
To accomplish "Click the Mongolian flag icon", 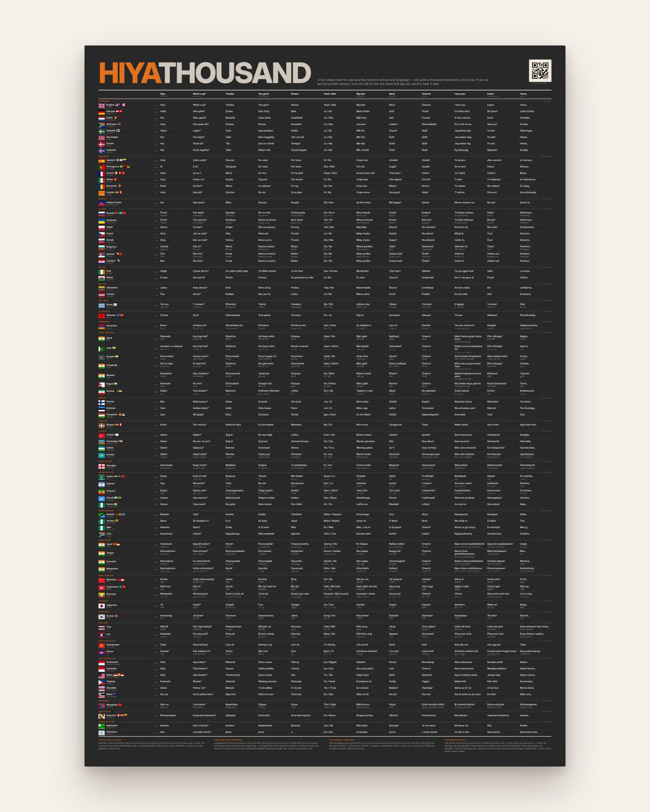I will (x=102, y=705).
